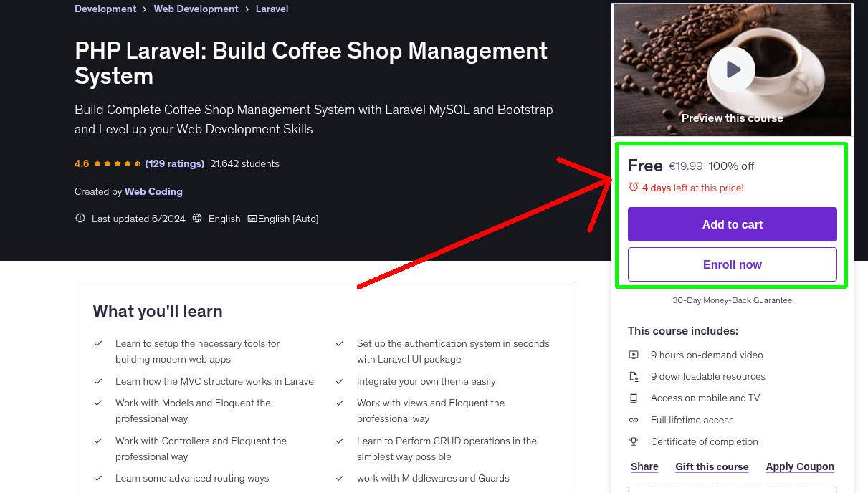Click the checkmark beside 'Learn to Perform CRUD operations'

(340, 441)
